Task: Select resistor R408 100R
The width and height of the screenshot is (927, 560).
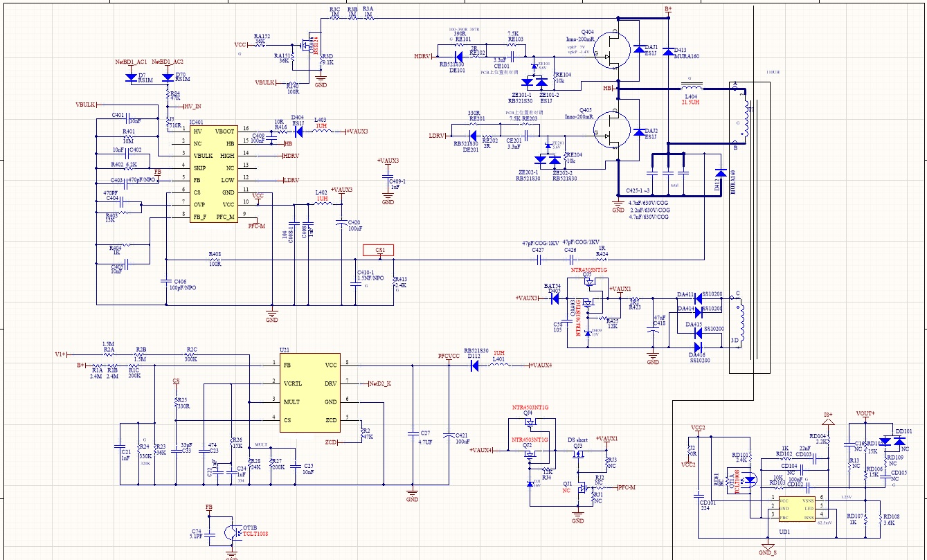Action: click(x=215, y=261)
